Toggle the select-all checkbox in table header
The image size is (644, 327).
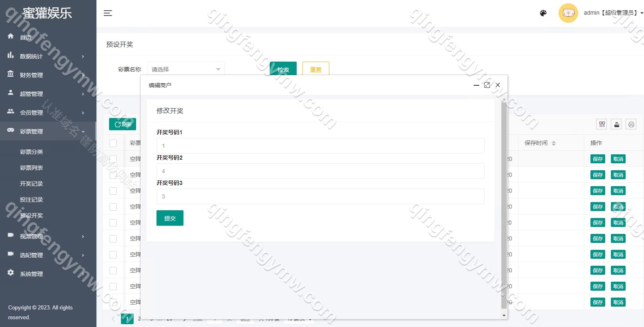click(x=113, y=143)
